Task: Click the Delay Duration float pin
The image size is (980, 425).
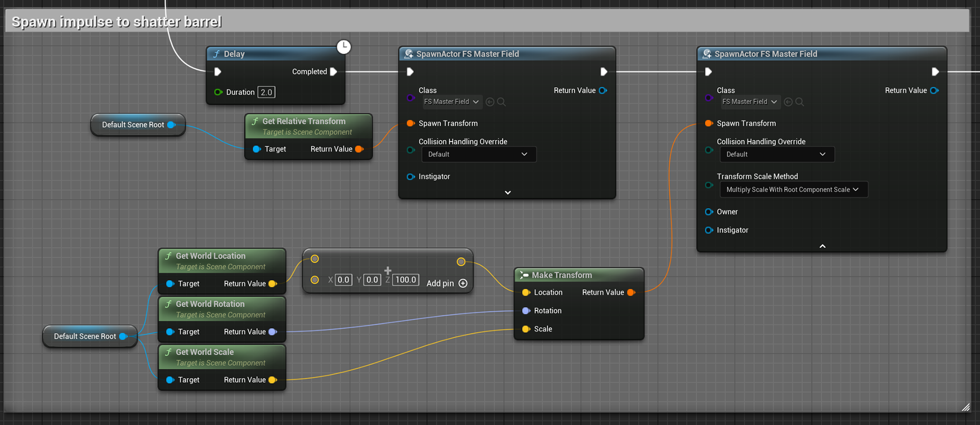Action: coord(218,92)
